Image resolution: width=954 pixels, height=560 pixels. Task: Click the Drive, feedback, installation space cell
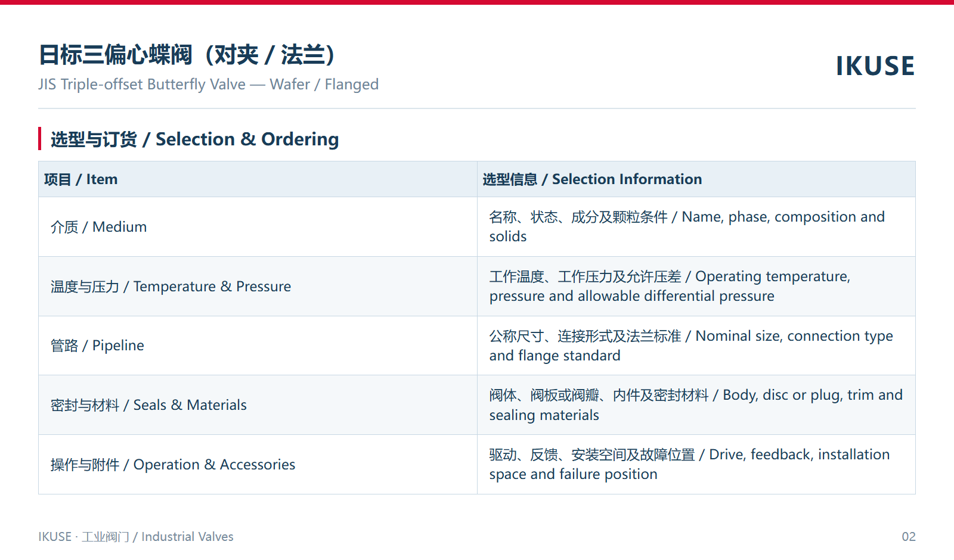(x=696, y=465)
